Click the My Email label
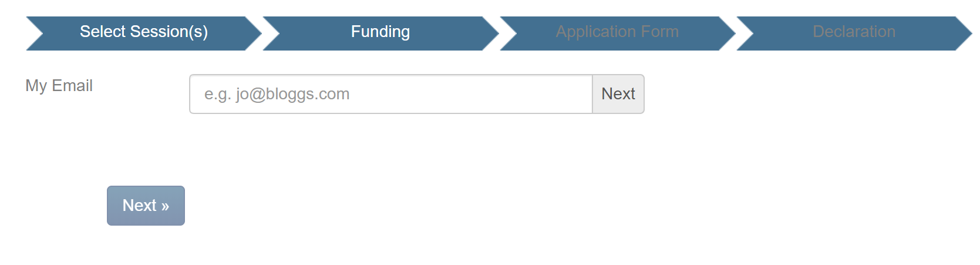980x265 pixels. [x=59, y=86]
